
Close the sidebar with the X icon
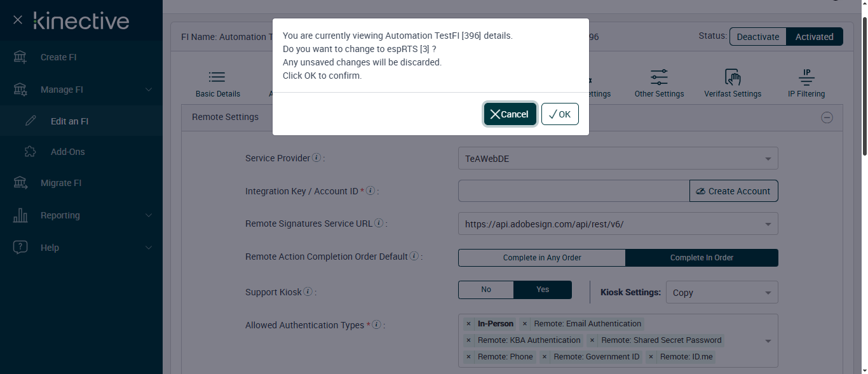(x=18, y=20)
